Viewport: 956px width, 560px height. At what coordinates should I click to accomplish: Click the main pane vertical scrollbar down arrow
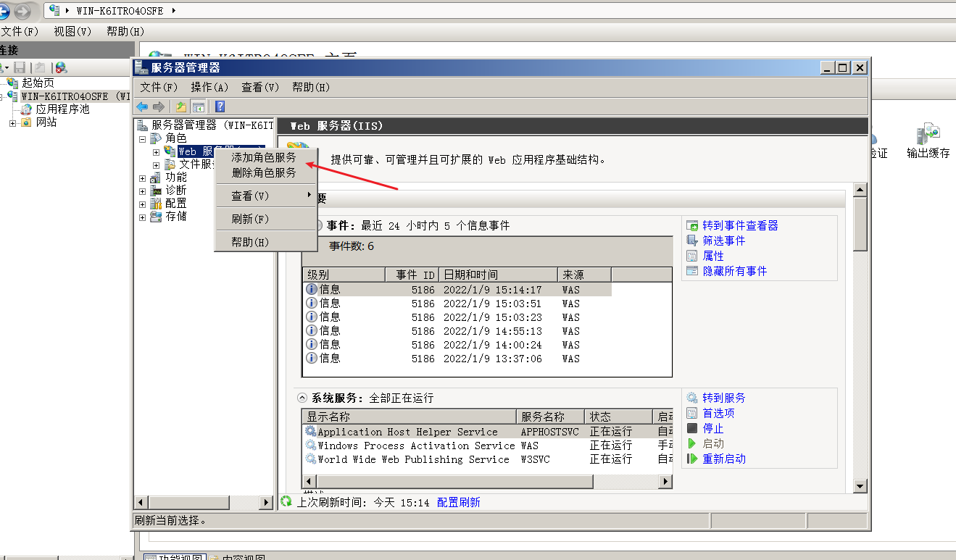(x=860, y=486)
